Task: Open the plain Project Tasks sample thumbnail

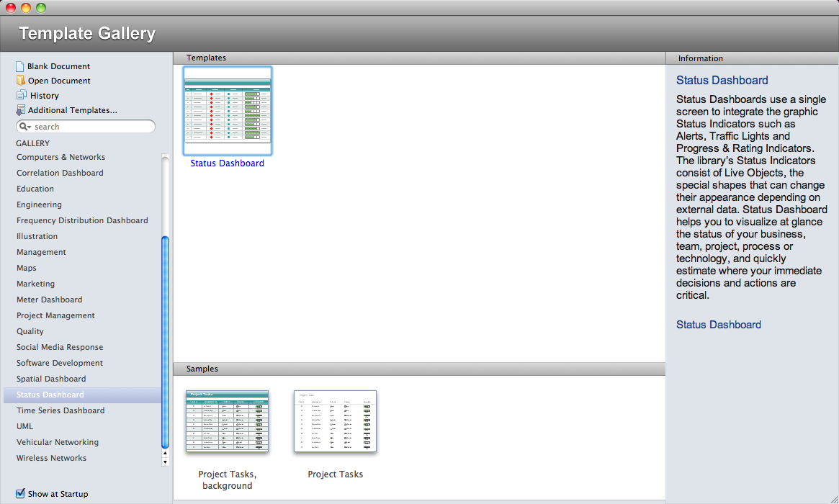Action: [x=335, y=422]
